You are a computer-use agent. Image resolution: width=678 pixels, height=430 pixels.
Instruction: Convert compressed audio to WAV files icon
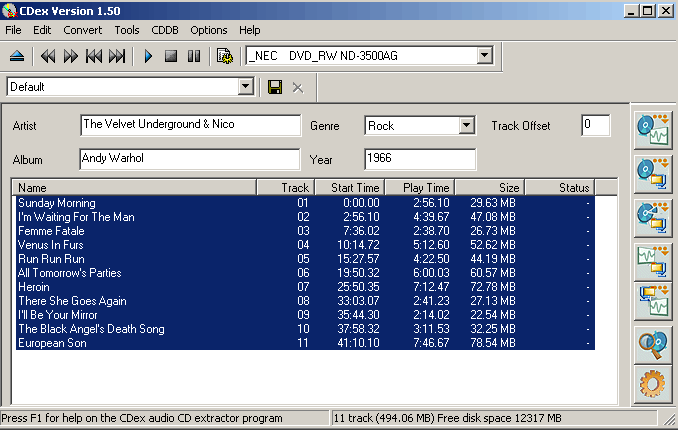coord(653,301)
